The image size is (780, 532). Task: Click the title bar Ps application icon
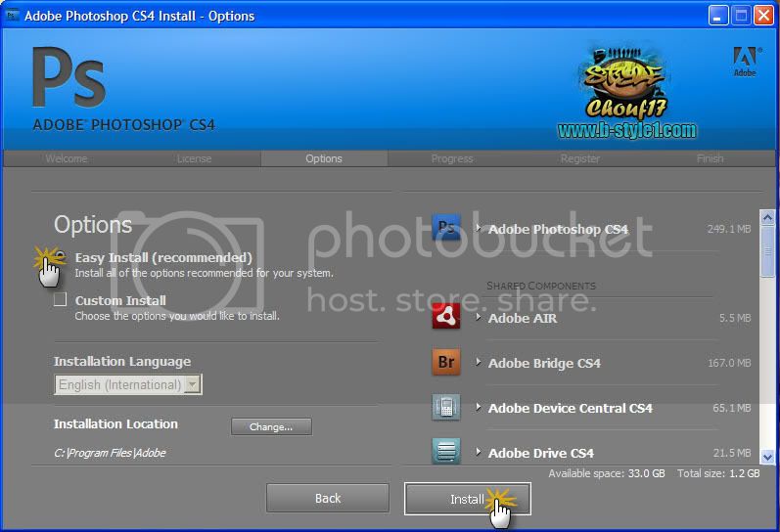pos(12,16)
